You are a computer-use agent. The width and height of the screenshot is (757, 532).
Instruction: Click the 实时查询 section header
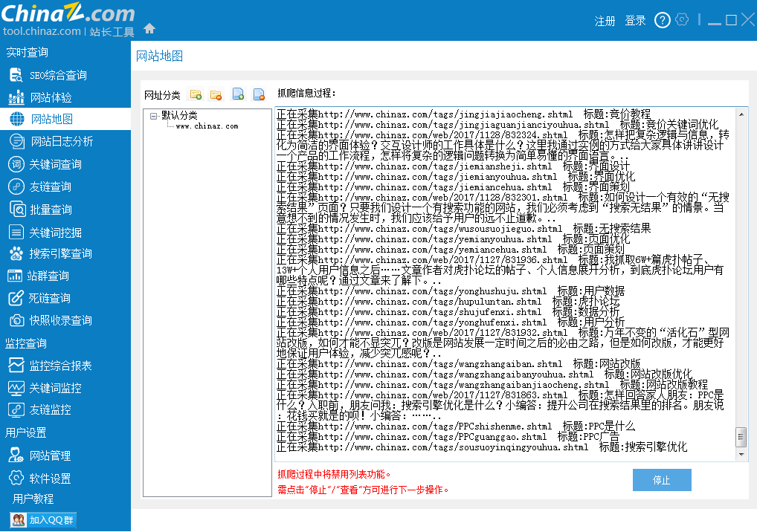point(27,52)
